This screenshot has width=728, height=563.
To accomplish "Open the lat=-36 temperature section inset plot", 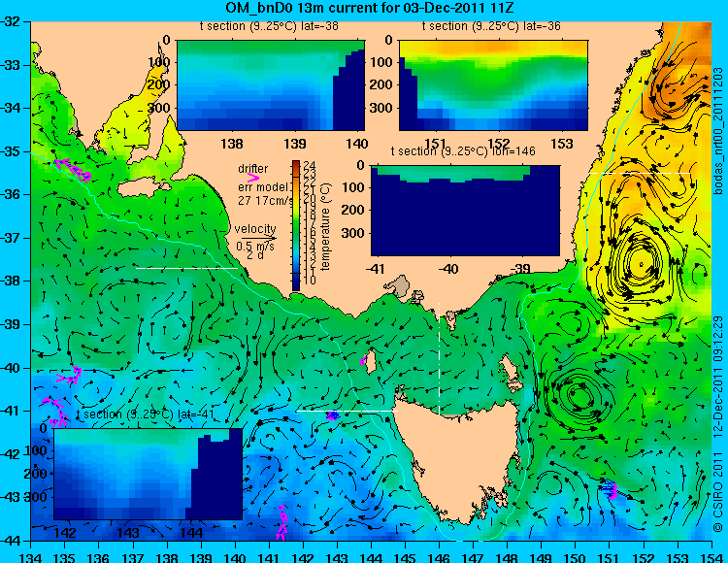I will coord(493,85).
